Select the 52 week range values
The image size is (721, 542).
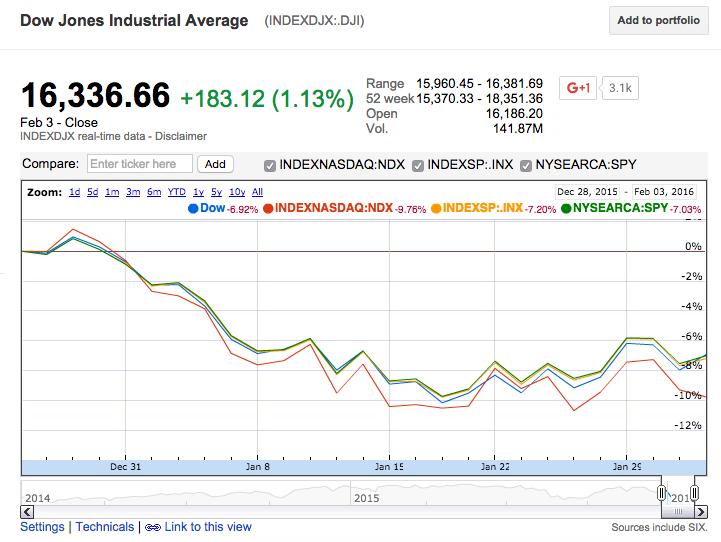(480, 99)
